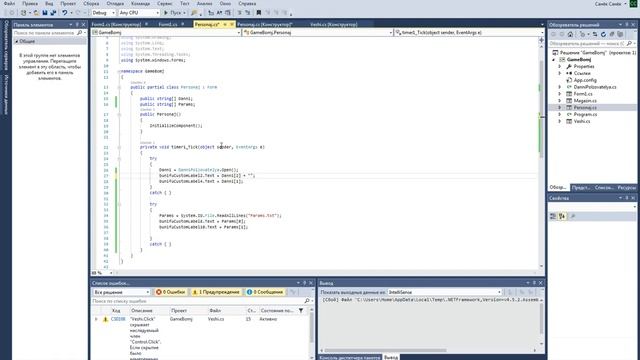Screen dimensions: 640x360
Task: Collapse the GameBomj project node
Action: [553, 60]
